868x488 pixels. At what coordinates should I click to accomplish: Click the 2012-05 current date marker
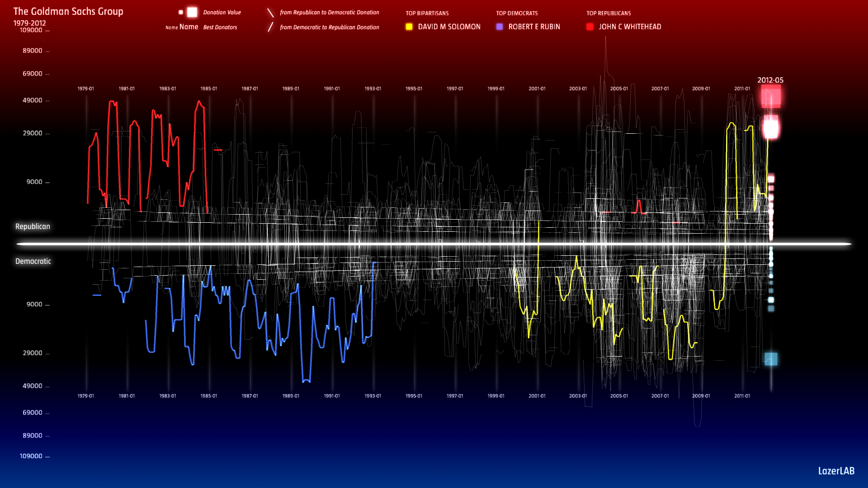click(x=770, y=80)
